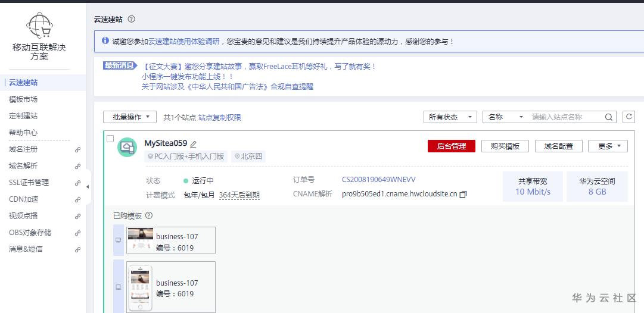Click the MySitea059 site name

[x=166, y=143]
